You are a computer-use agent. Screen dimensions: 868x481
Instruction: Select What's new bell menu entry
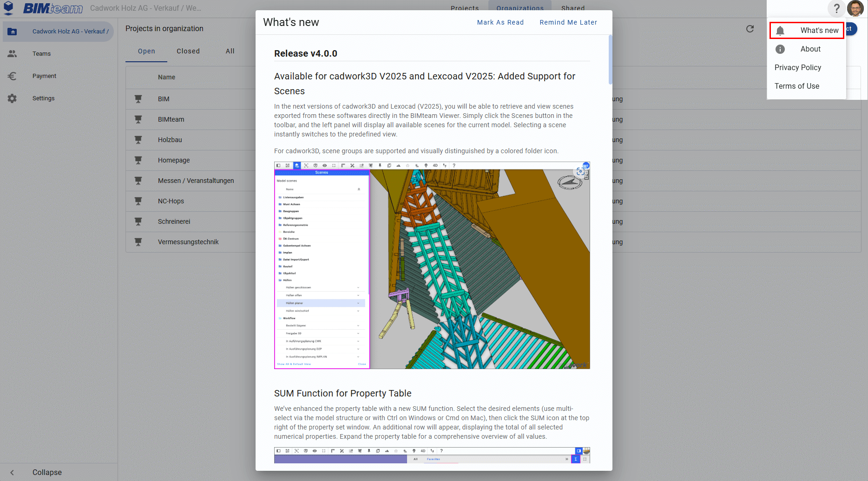(807, 31)
